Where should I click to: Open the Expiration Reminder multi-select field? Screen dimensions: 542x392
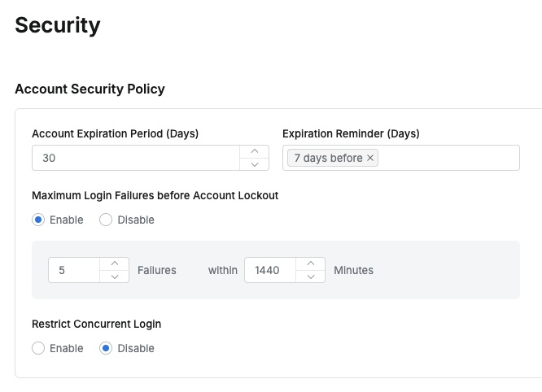(448, 158)
